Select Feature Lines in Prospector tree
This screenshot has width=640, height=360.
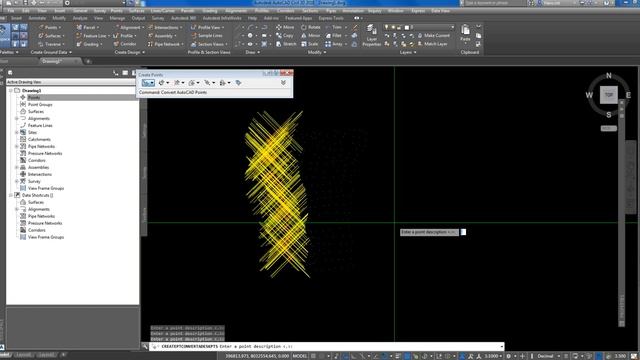pos(40,126)
